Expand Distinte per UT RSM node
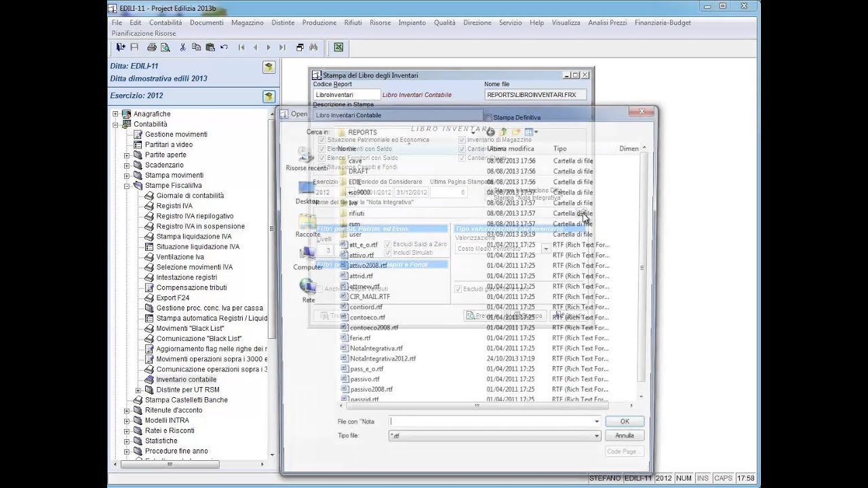This screenshot has width=868, height=488. [x=138, y=390]
